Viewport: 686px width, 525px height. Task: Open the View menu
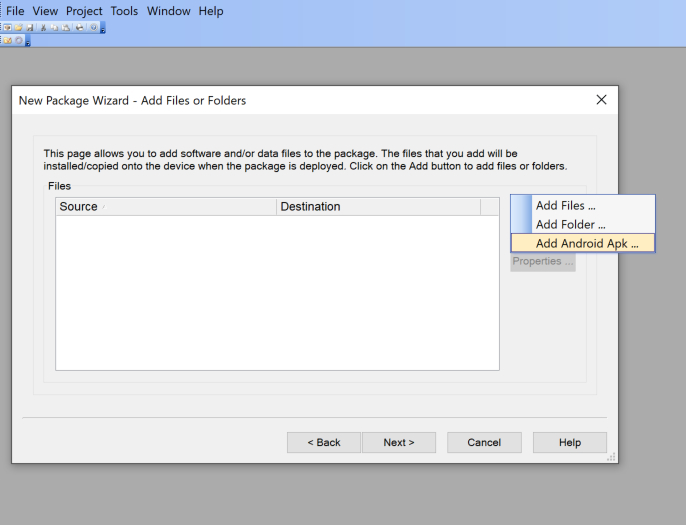point(45,11)
